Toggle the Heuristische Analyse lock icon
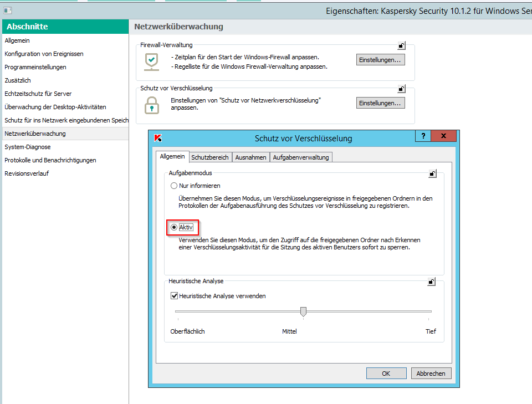Screen dimensions: 532x404 [x=431, y=282]
